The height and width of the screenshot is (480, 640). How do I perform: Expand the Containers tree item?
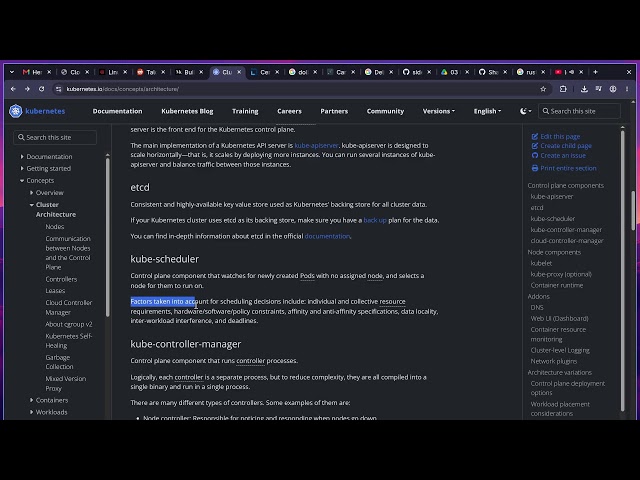[31, 400]
